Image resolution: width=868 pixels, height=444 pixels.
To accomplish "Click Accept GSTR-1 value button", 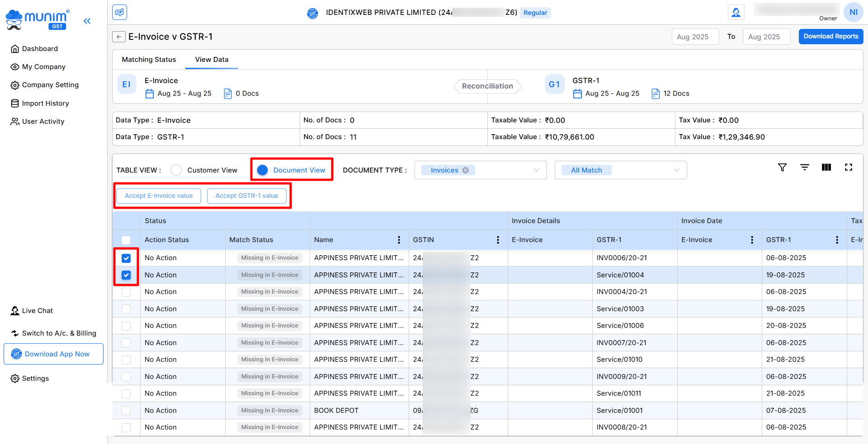I will (247, 196).
